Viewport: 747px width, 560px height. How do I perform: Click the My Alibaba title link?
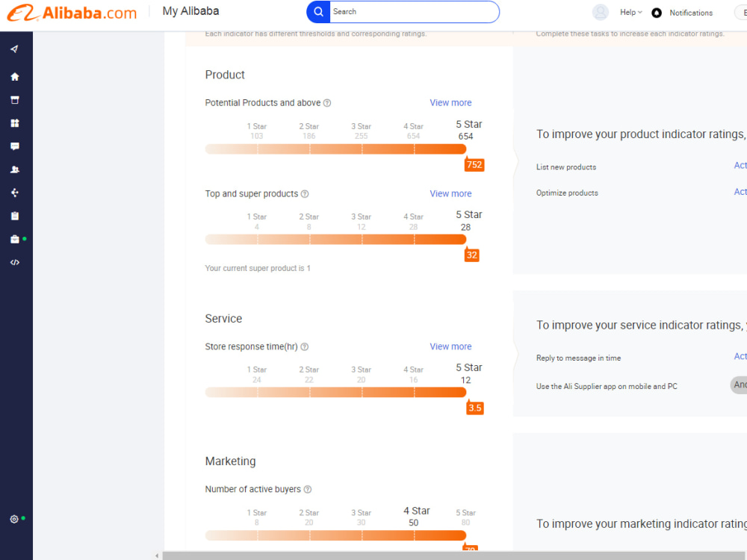pyautogui.click(x=190, y=11)
